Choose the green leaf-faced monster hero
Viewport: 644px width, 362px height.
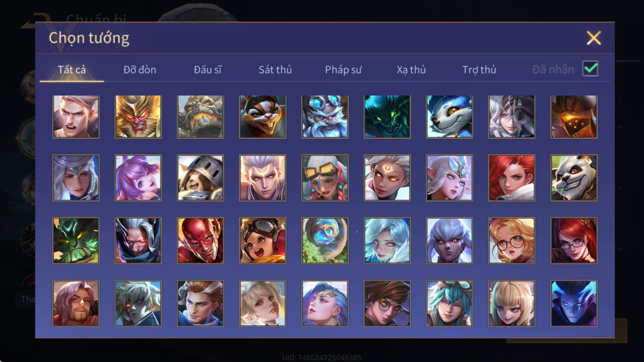(76, 241)
